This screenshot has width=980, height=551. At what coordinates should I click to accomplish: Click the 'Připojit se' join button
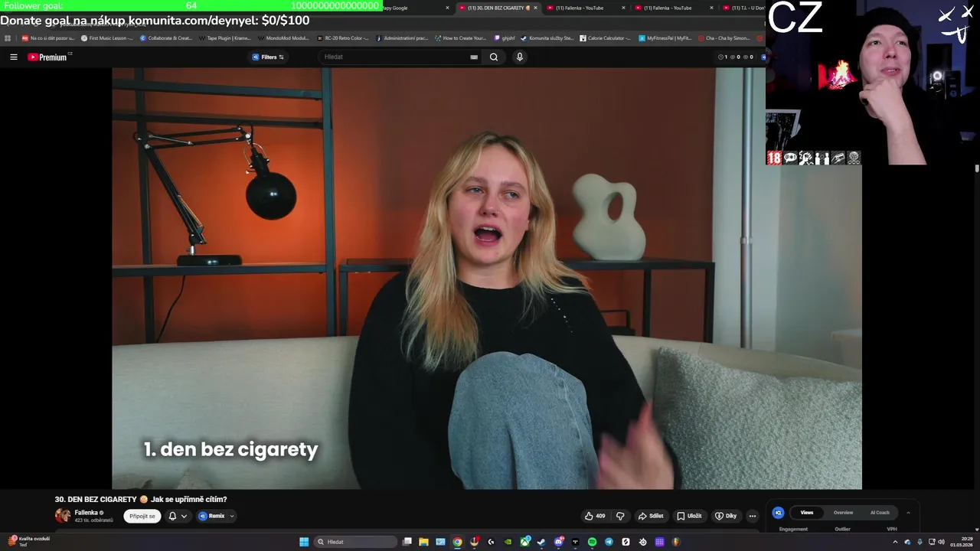[x=142, y=516]
